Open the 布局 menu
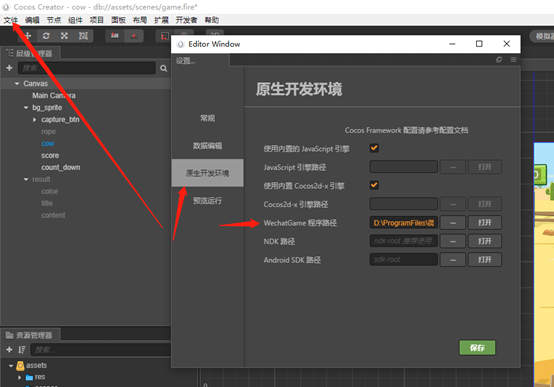Screen dimensions: 554x387 (x=140, y=20)
